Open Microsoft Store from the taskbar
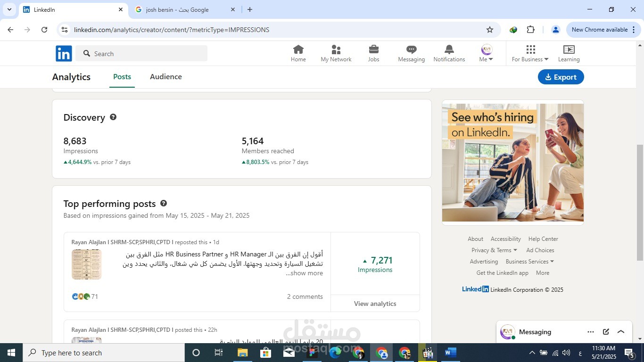The height and width of the screenshot is (362, 644). point(265,353)
